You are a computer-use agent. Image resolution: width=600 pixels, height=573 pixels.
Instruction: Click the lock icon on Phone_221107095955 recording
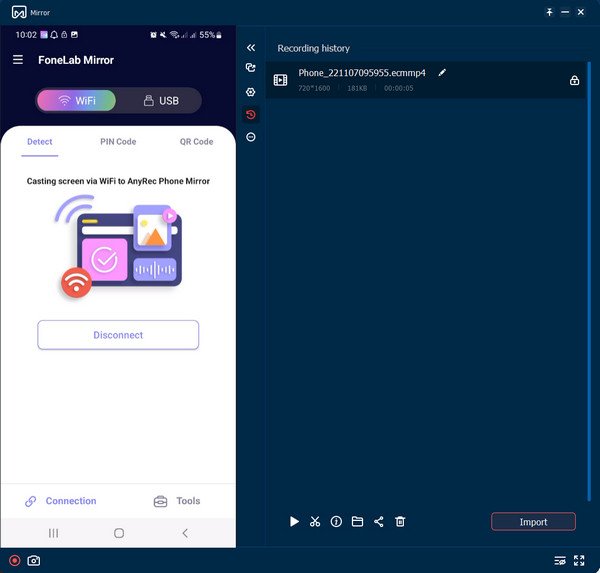[574, 80]
